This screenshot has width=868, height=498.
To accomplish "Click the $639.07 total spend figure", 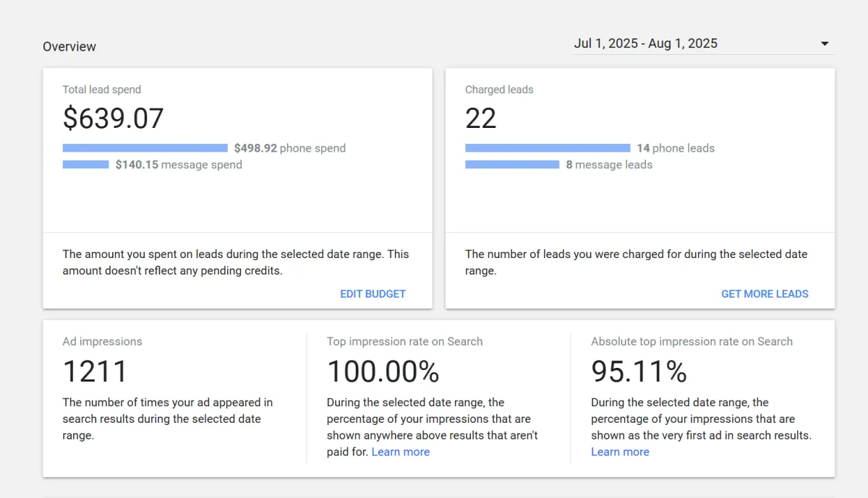I will [114, 119].
